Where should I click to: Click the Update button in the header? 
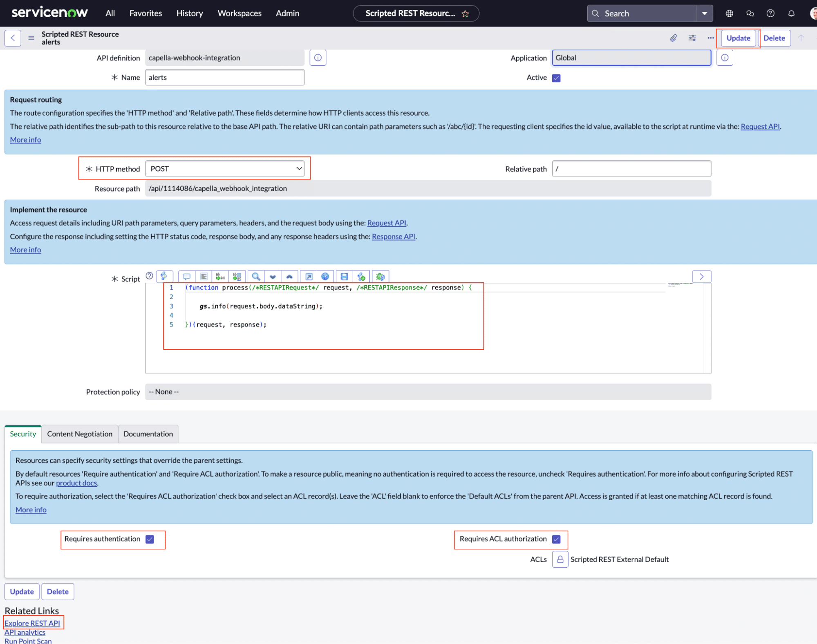pos(738,38)
